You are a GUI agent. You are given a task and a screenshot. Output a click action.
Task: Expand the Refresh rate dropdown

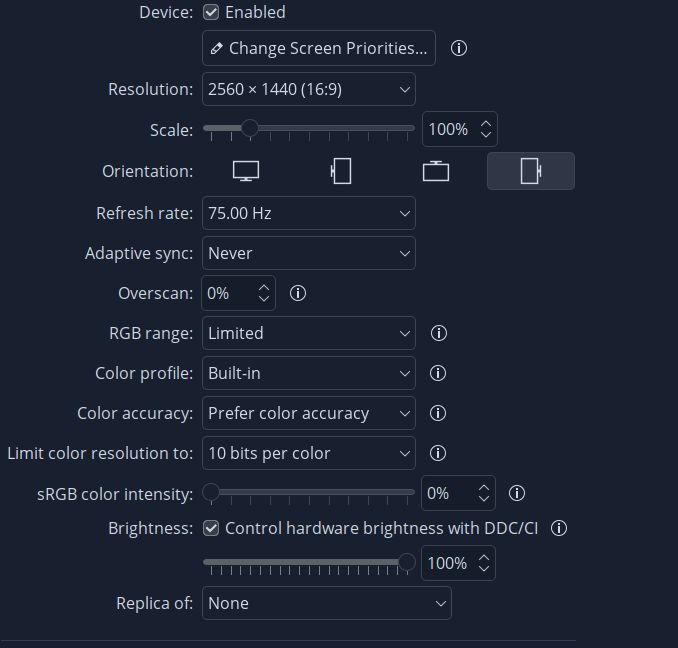[308, 213]
